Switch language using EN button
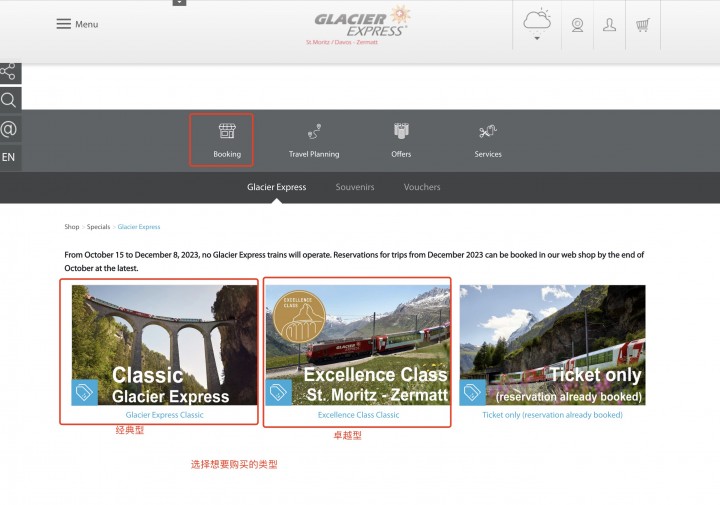Viewport: 720px width, 505px height. click(x=8, y=157)
